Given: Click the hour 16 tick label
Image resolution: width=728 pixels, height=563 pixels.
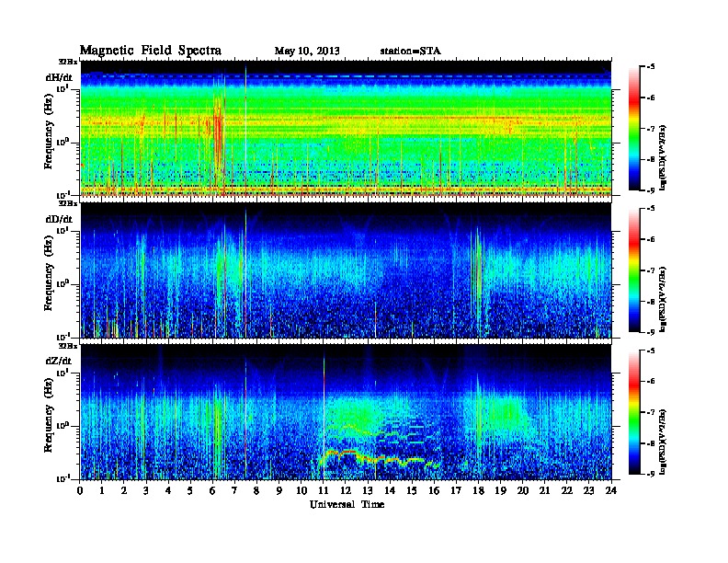Looking at the screenshot, I should point(434,490).
